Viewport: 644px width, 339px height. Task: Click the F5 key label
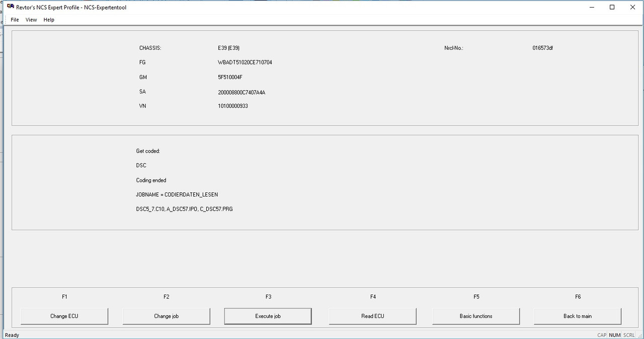476,297
